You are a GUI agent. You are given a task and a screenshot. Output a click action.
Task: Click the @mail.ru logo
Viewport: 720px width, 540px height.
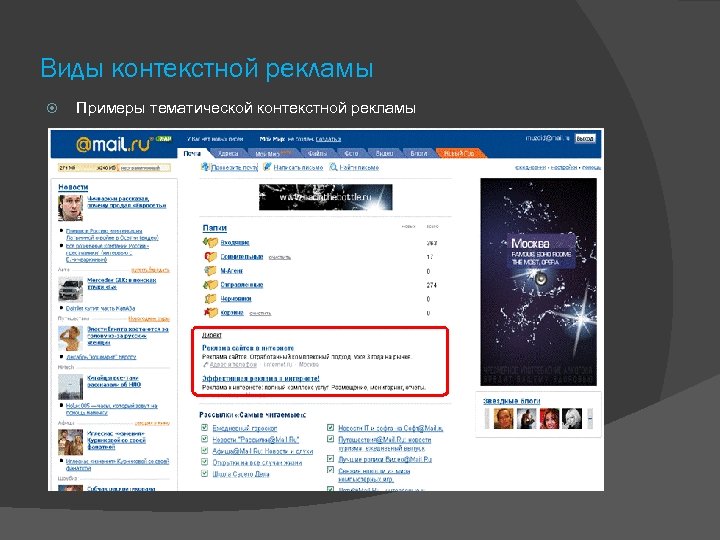tap(114, 145)
